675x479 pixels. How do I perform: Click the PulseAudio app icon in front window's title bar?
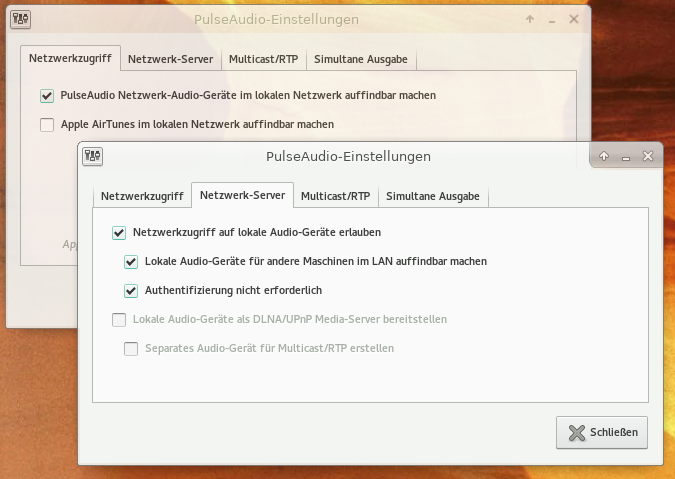(93, 156)
